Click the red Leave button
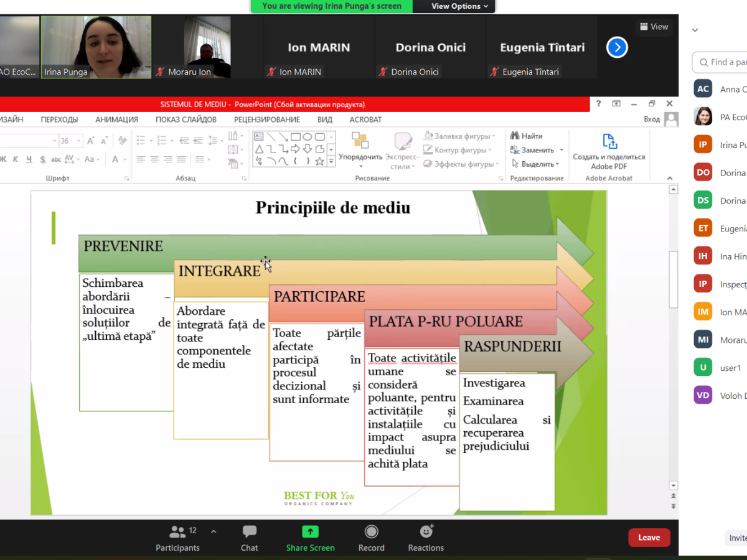This screenshot has height=560, width=747. click(x=649, y=538)
